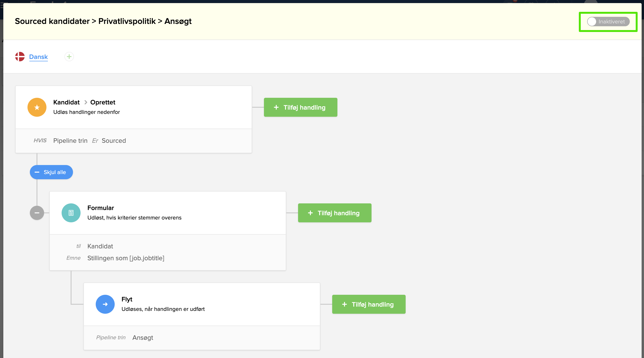Click the Kandidat Oprettet trigger title
644x358 pixels.
click(x=84, y=102)
